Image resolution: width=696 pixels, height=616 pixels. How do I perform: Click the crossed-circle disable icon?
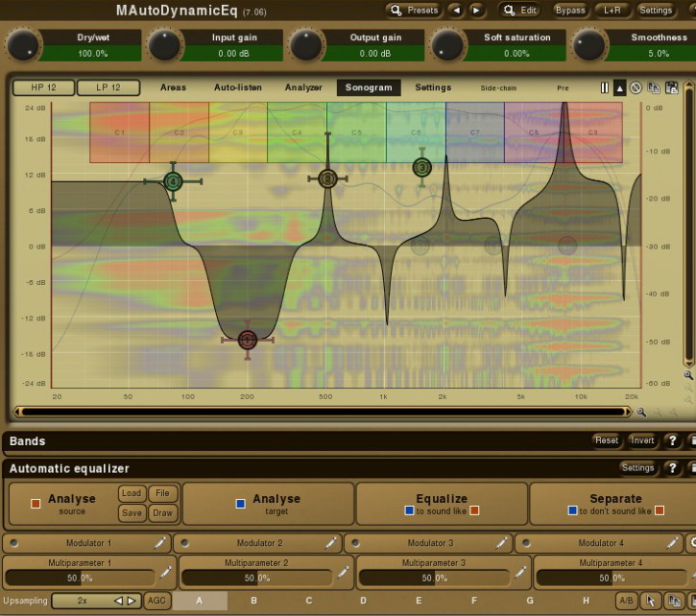pos(636,88)
